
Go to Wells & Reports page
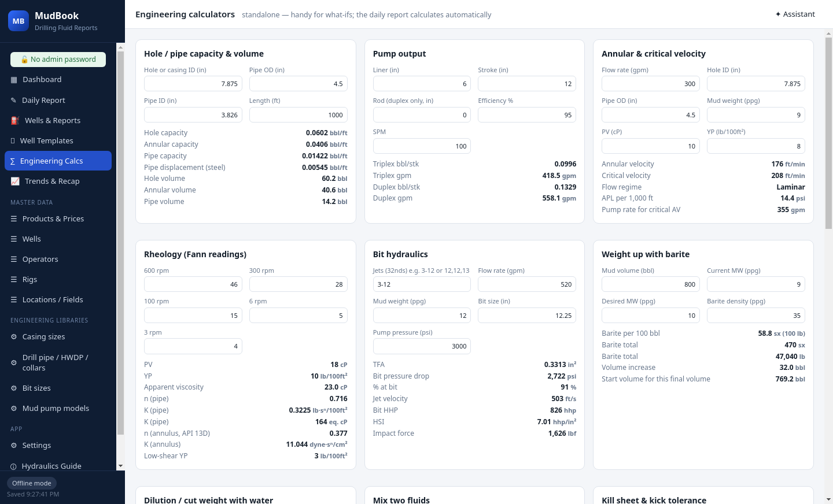[x=58, y=120]
